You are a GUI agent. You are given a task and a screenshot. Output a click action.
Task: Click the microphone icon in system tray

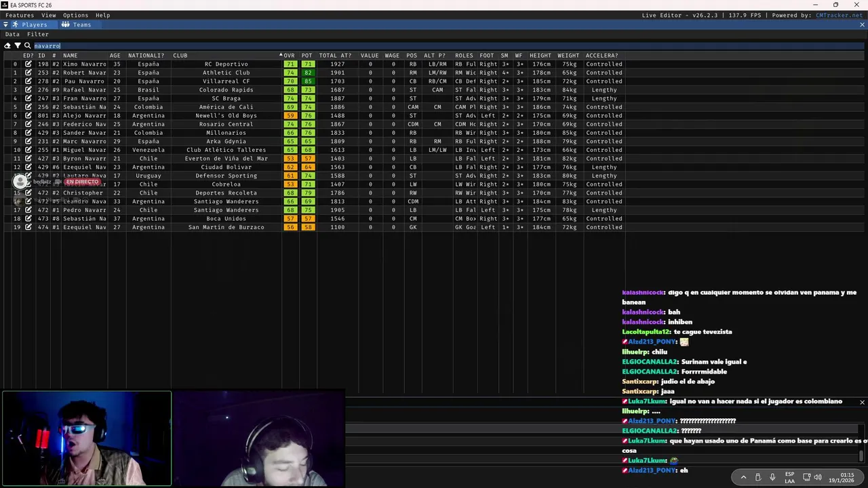pos(772,477)
